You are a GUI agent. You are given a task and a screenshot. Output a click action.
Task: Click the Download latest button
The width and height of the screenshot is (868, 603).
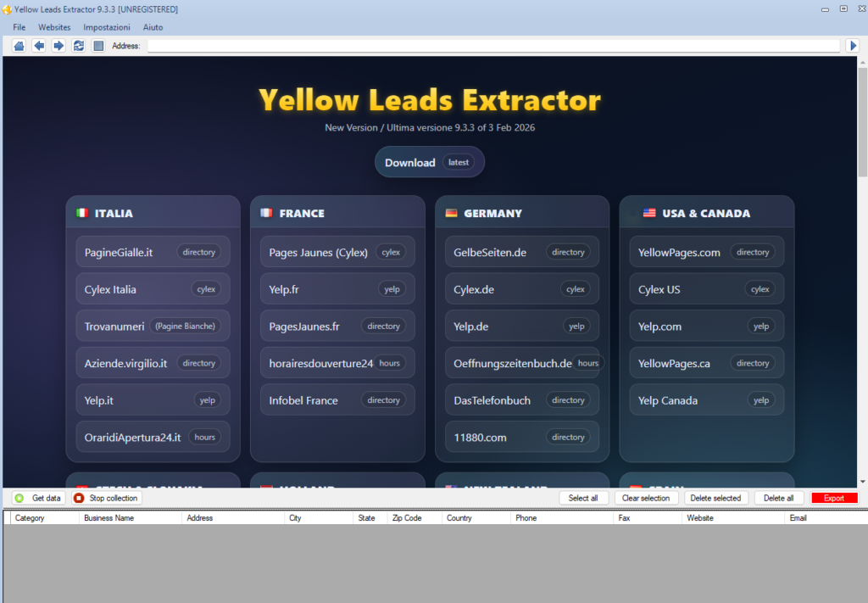[x=429, y=162]
